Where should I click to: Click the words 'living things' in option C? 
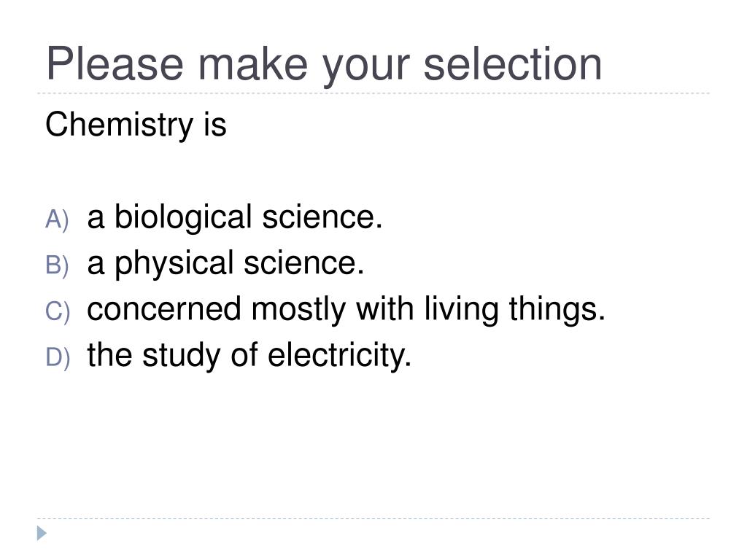click(514, 309)
